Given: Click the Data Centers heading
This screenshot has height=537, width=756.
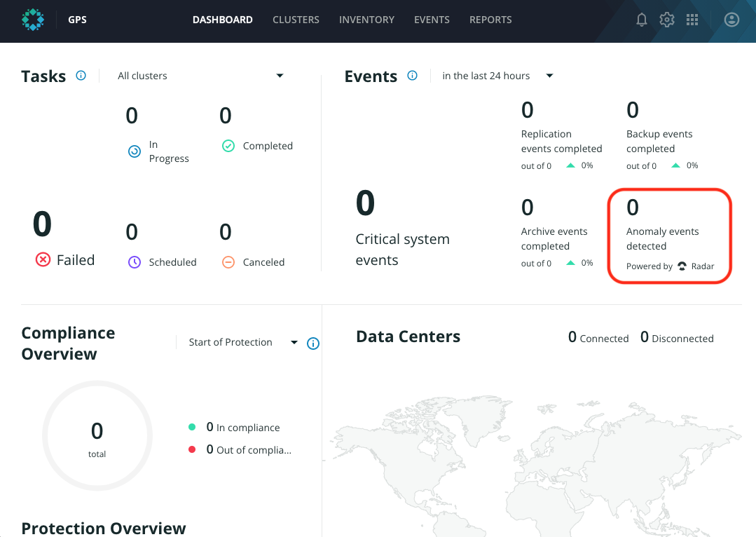Looking at the screenshot, I should [x=408, y=337].
